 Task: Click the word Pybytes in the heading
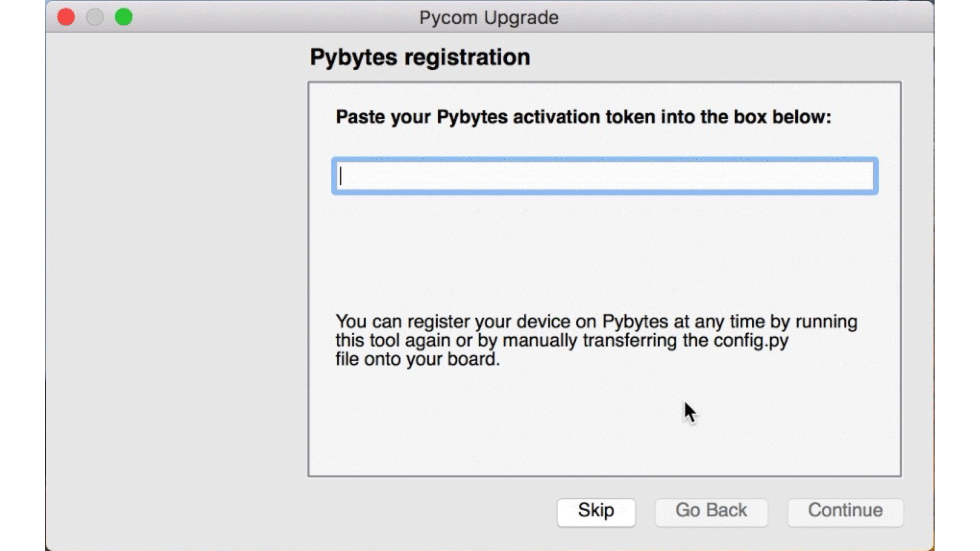(353, 57)
